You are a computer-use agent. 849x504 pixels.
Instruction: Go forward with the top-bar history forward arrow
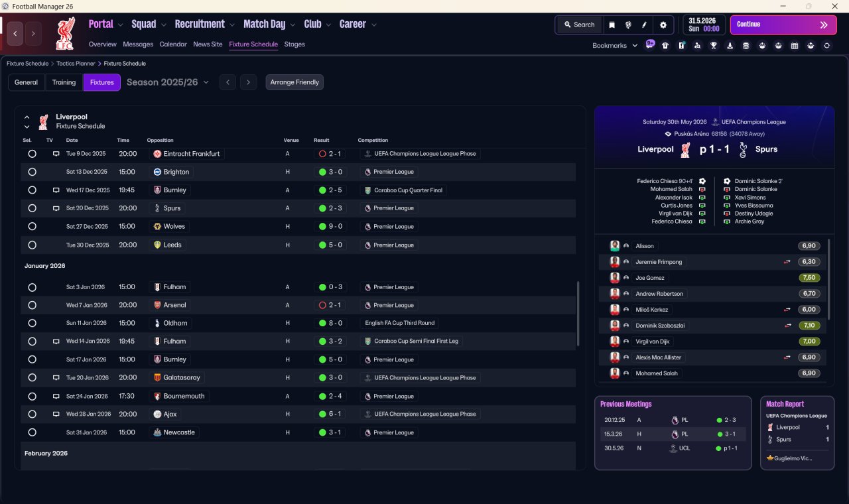pos(33,34)
